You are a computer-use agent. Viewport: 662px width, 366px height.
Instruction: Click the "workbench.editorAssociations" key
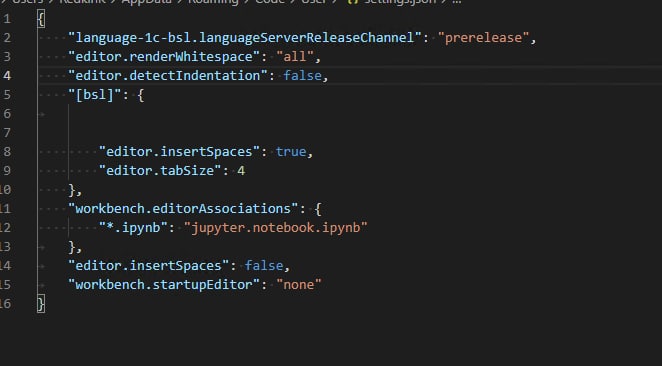point(183,209)
